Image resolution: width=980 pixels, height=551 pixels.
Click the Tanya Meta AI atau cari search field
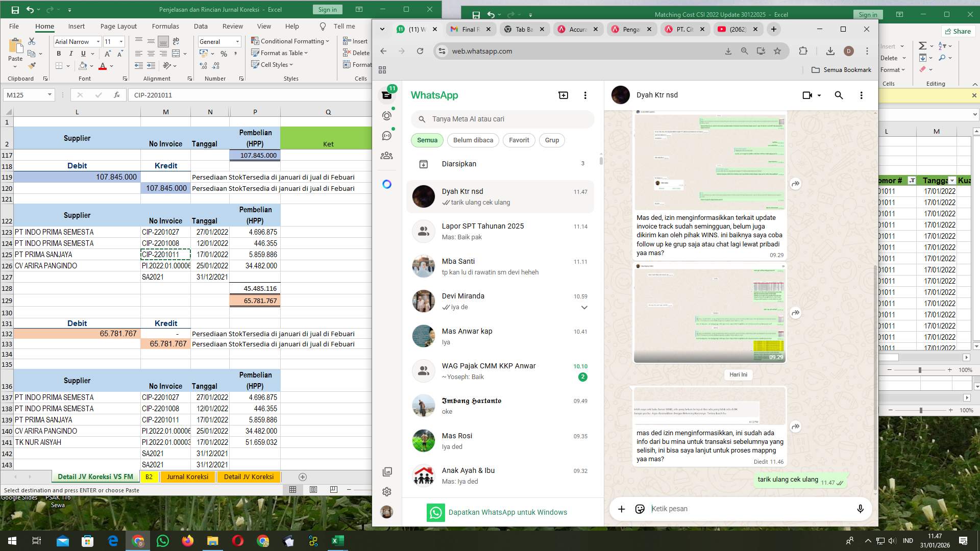tap(503, 119)
